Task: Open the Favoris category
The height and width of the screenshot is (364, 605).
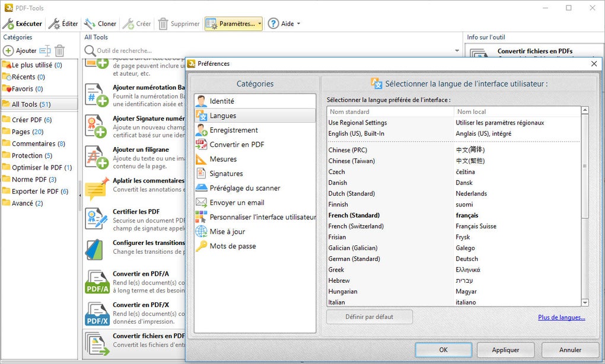Action: pyautogui.click(x=39, y=89)
